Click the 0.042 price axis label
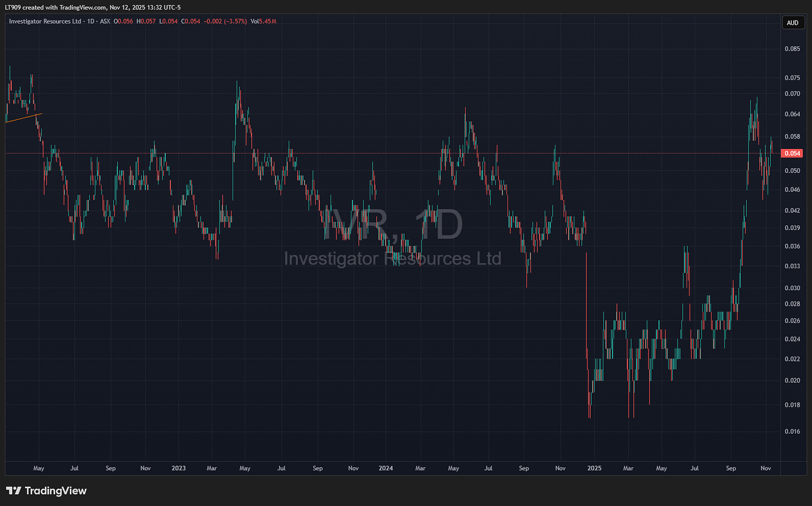 (x=792, y=210)
